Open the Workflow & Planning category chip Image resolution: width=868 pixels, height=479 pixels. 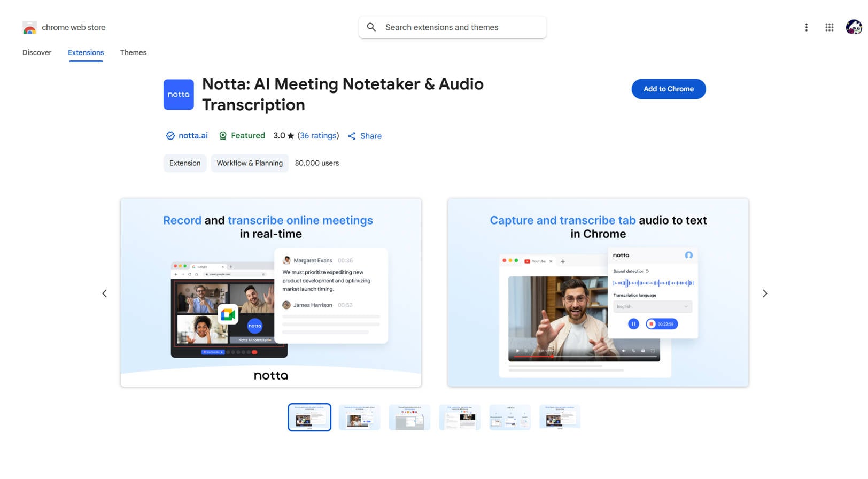pyautogui.click(x=250, y=163)
